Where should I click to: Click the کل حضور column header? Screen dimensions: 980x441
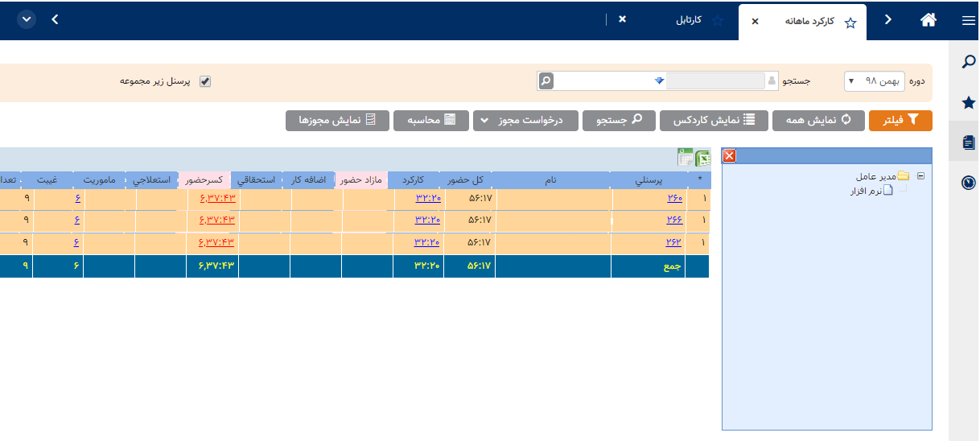[467, 180]
